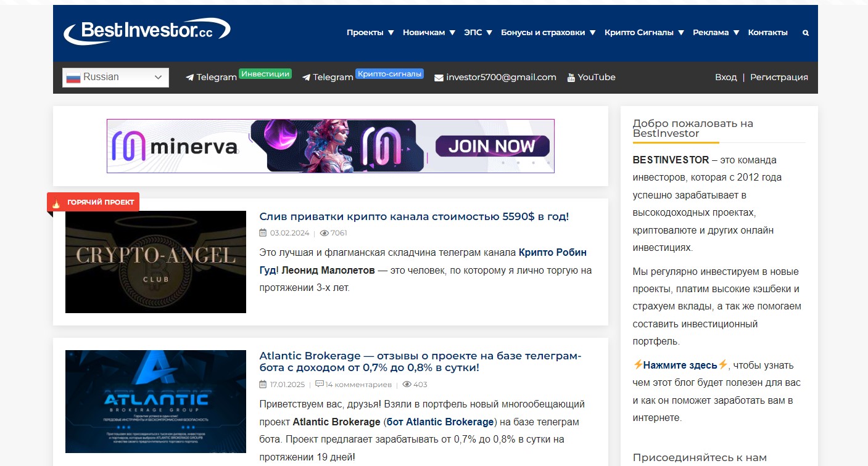868x466 pixels.
Task: Click the bold BESTINVESTOR text in sidebar
Action: 671,160
